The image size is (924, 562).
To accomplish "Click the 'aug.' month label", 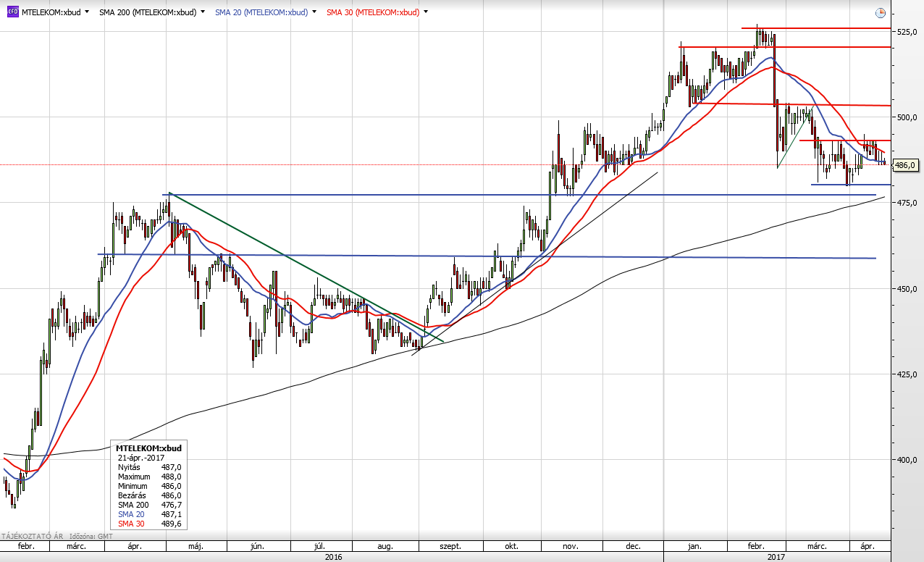I will [x=385, y=546].
